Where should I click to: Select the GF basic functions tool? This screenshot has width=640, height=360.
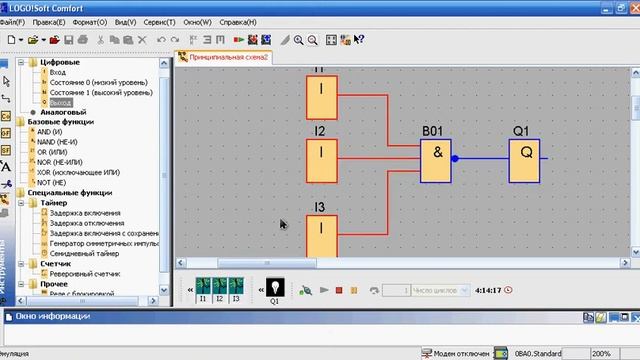click(x=5, y=133)
